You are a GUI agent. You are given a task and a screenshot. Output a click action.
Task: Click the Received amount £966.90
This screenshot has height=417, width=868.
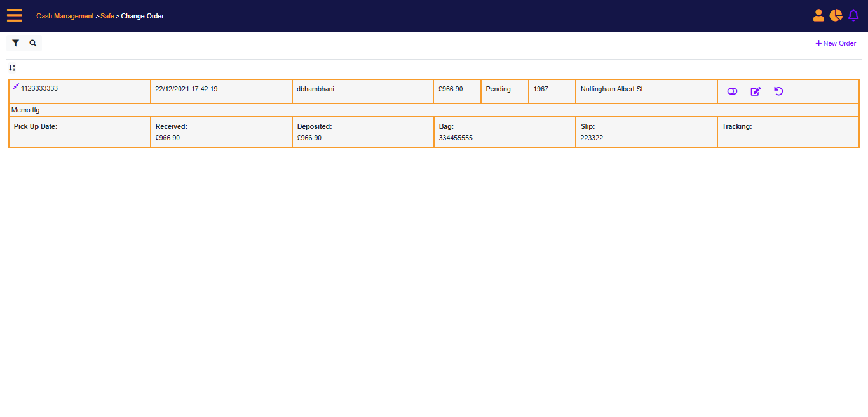[x=168, y=138]
